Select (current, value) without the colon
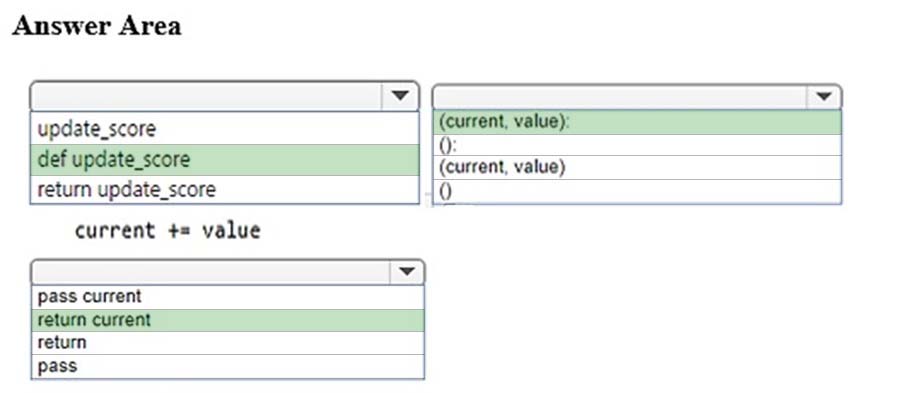 coord(637,167)
